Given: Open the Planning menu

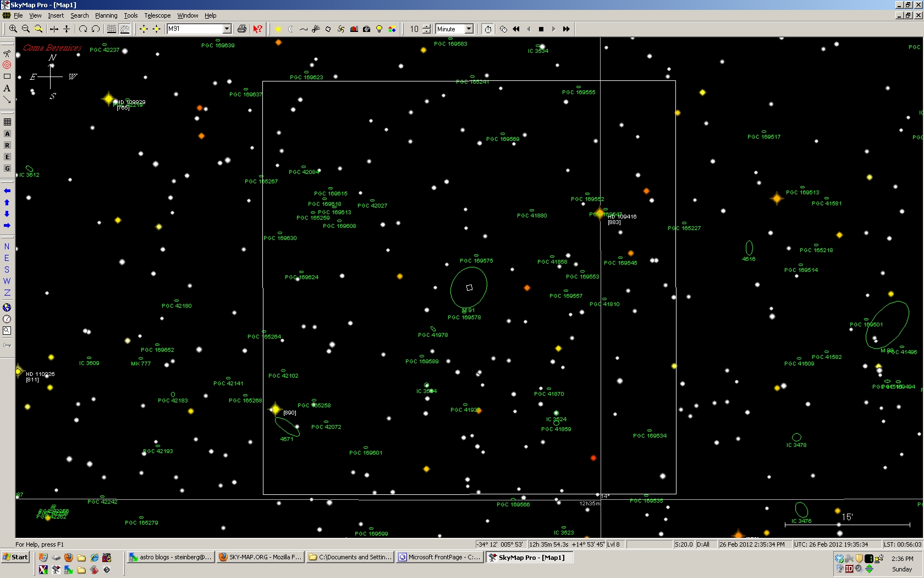Looking at the screenshot, I should click(106, 15).
